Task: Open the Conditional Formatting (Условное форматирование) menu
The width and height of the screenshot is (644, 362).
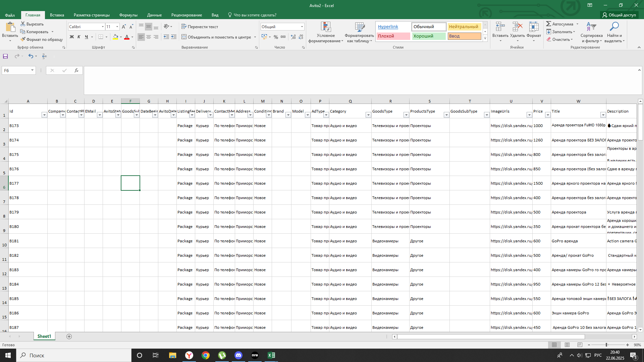Action: pyautogui.click(x=326, y=33)
